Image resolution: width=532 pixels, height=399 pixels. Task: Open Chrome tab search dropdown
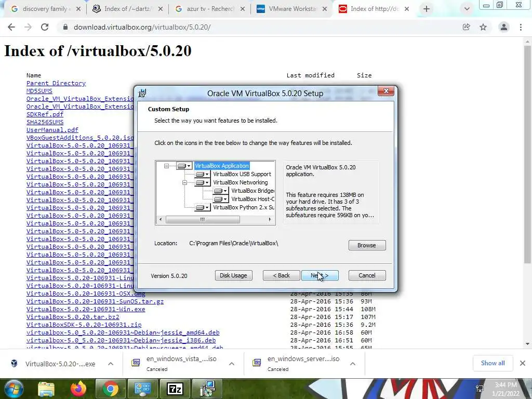(x=467, y=9)
